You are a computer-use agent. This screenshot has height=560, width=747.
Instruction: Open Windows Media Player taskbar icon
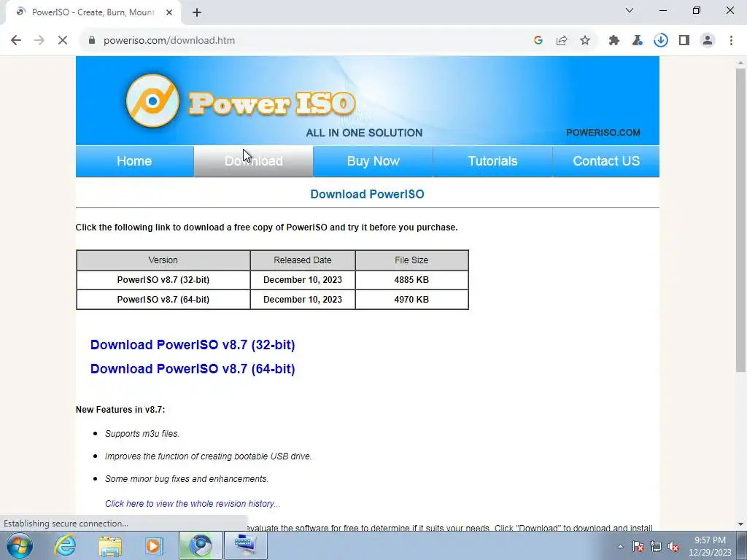tap(155, 545)
